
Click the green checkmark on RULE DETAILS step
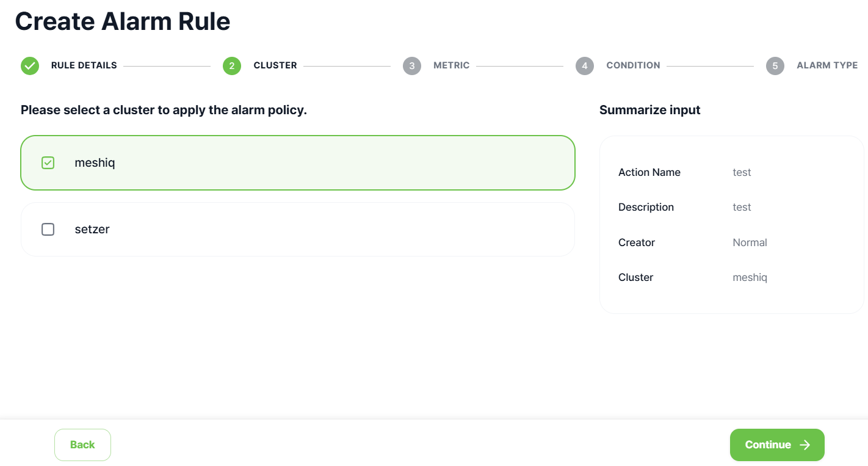29,65
